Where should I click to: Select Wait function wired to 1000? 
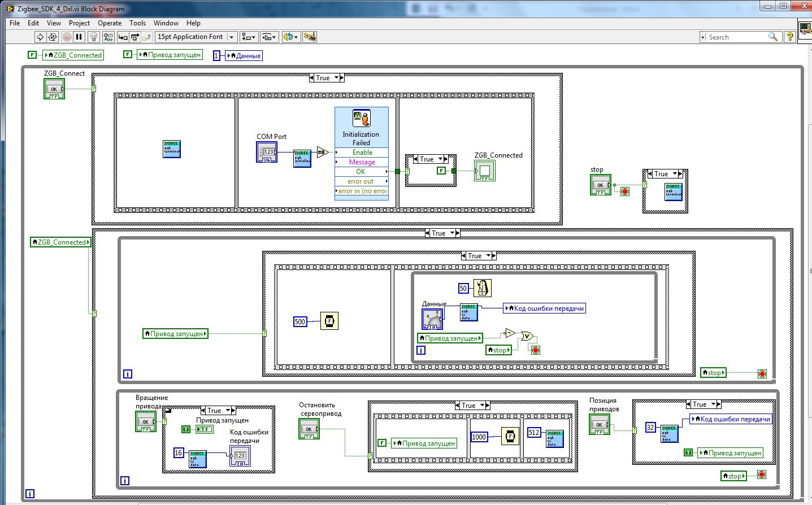point(510,436)
